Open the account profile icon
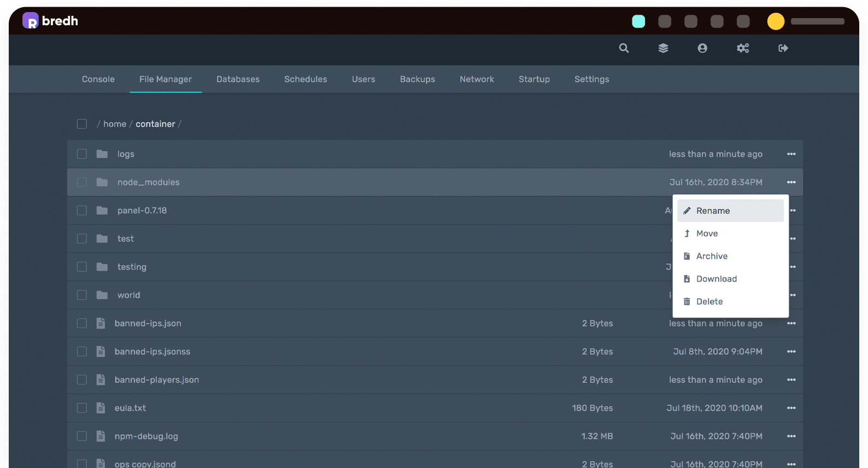868x468 pixels. coord(702,48)
